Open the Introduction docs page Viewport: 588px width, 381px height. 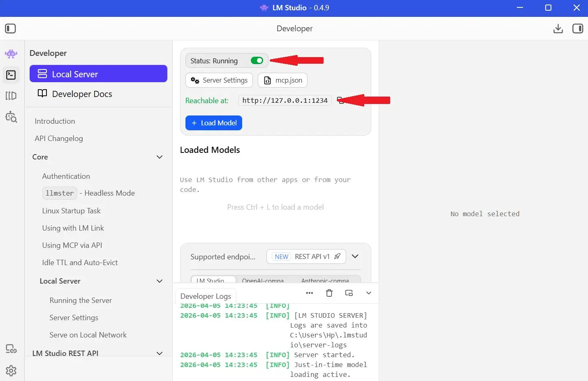pos(55,121)
